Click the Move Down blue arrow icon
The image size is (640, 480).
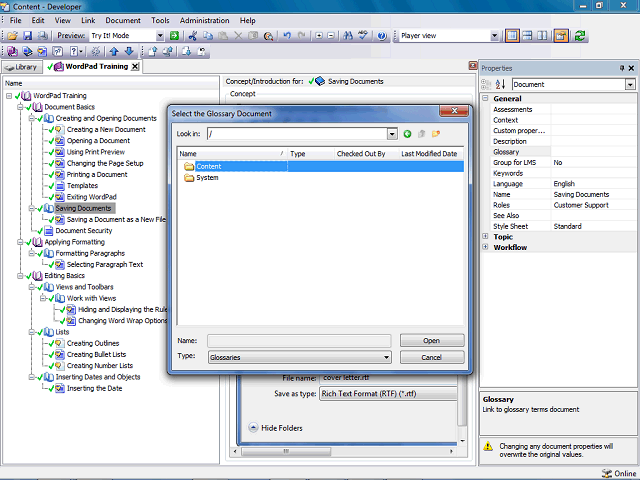pos(129,51)
